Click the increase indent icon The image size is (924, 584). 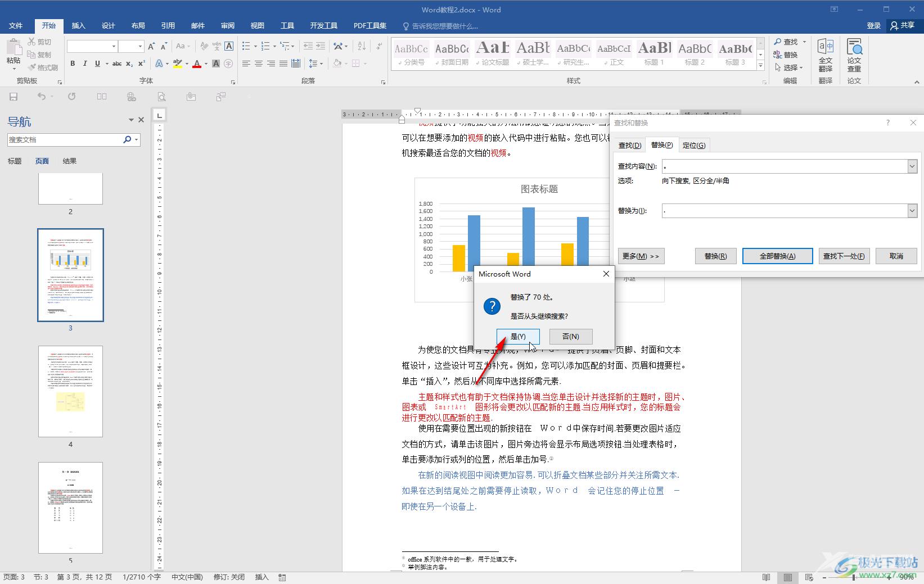pos(320,46)
